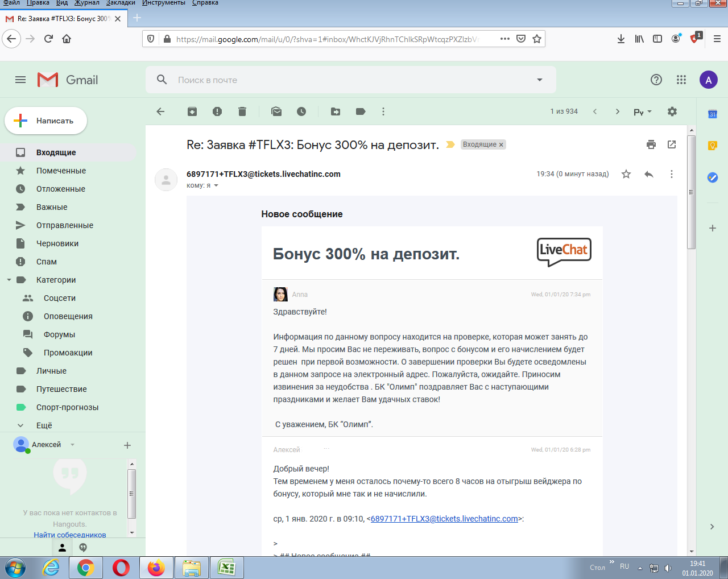Show trimmed content dots below Алексей
Image resolution: width=728 pixels, height=579 pixels.
(x=326, y=449)
